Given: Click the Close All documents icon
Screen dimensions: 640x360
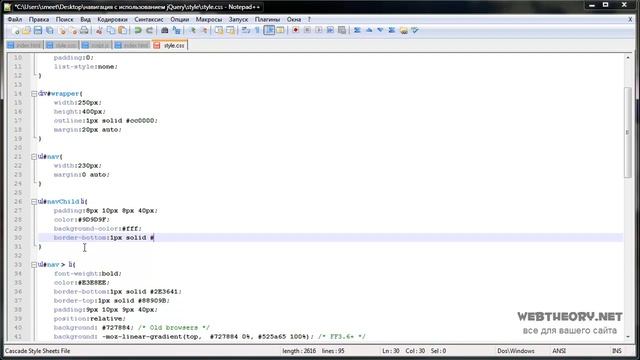Looking at the screenshot, I should click(73, 31).
